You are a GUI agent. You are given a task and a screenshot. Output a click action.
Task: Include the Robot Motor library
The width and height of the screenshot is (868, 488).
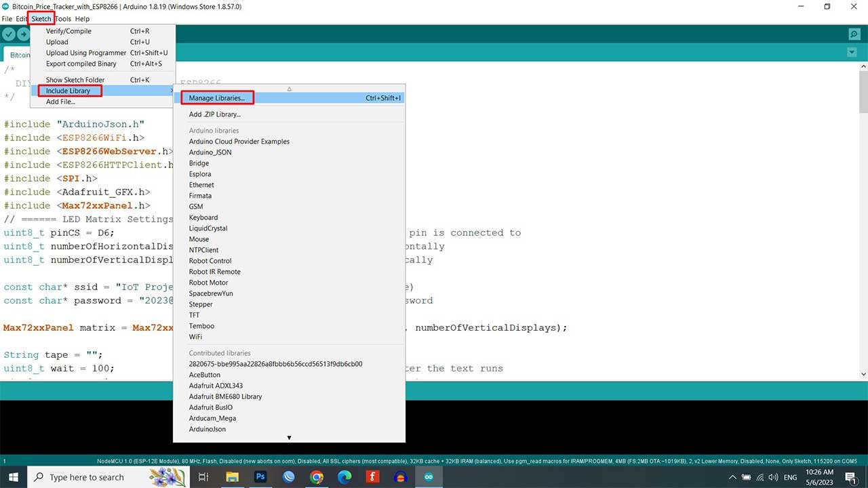(x=290, y=283)
